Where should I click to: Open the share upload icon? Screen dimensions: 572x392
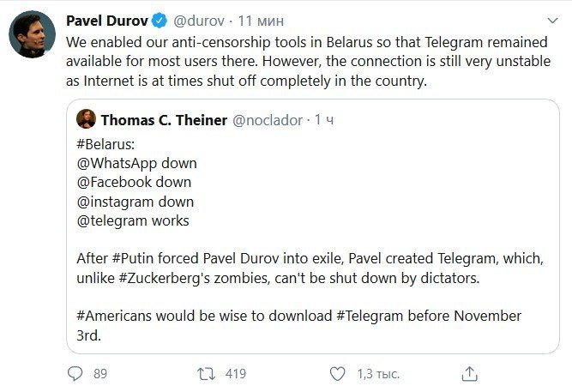(469, 374)
